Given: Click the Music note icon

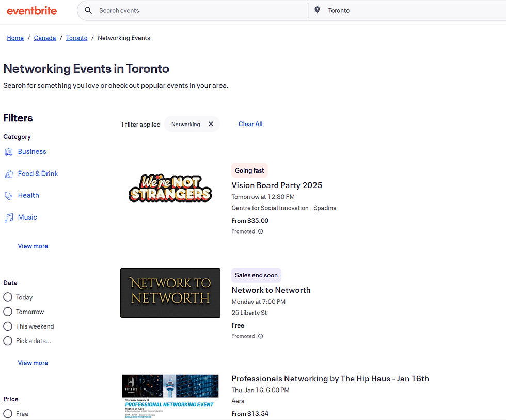Looking at the screenshot, I should 9,217.
